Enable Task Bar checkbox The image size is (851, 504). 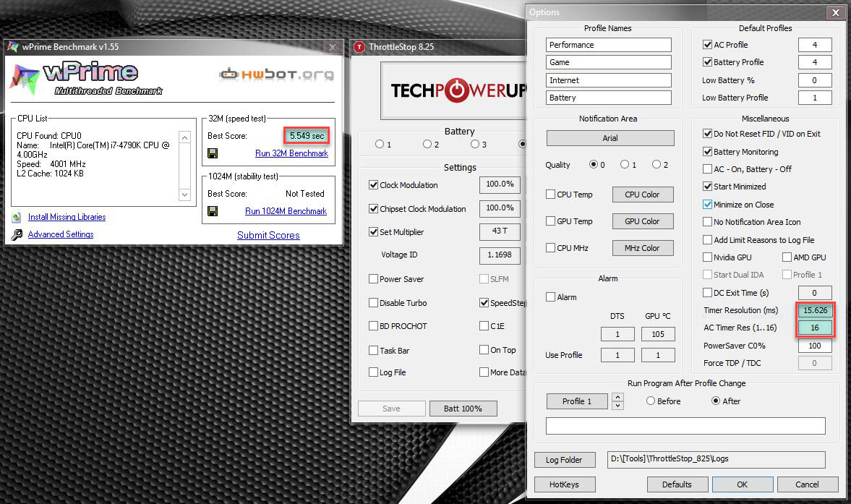coord(373,351)
